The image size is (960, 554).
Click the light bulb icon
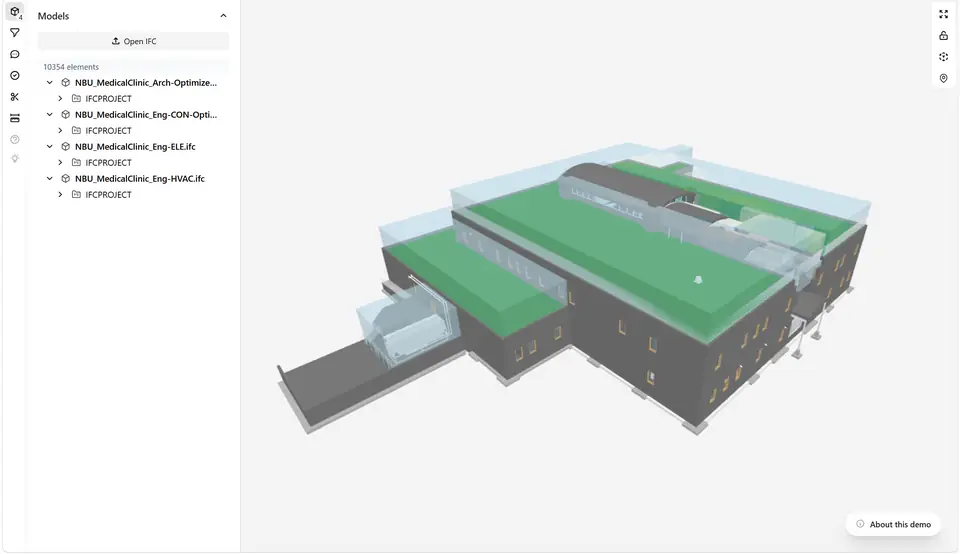tap(15, 159)
